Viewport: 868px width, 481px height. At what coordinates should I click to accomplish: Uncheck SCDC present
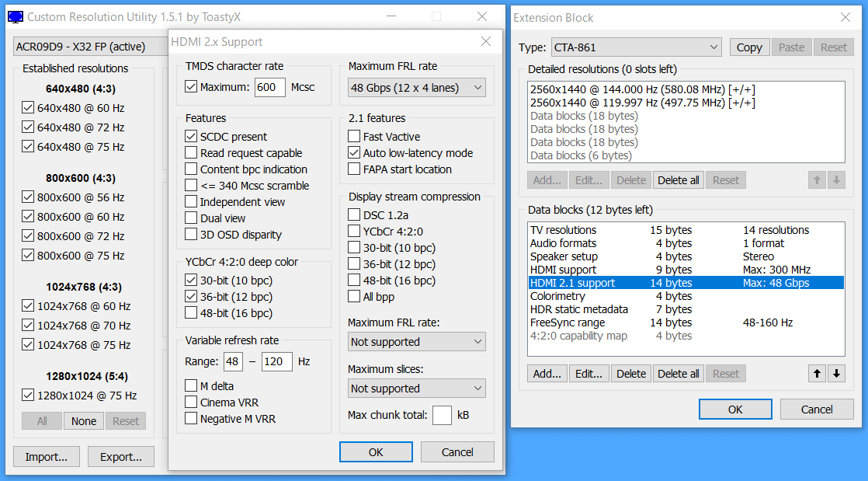pos(191,136)
